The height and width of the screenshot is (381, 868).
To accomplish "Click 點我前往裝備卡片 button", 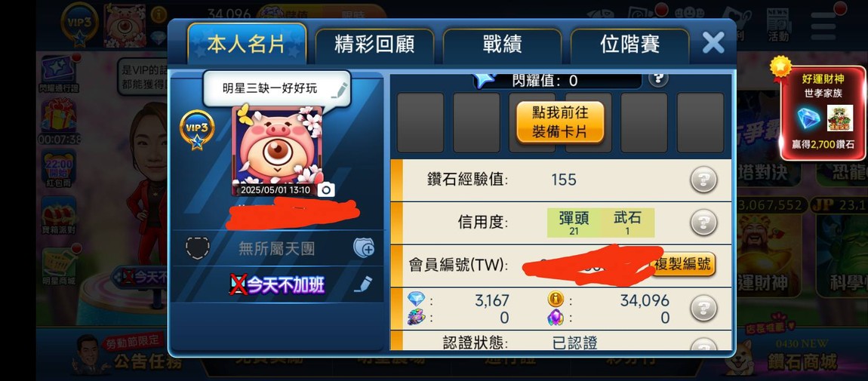I will click(x=559, y=122).
